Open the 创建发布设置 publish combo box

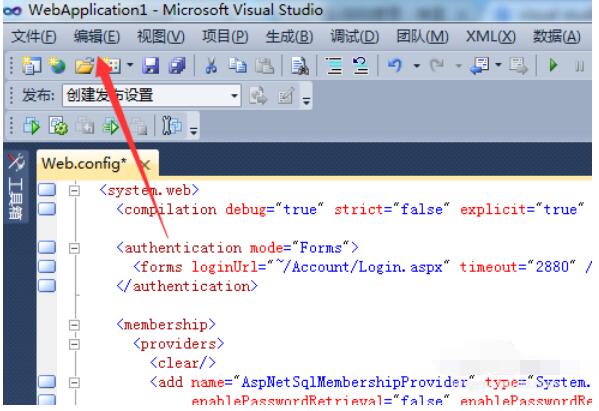point(152,95)
